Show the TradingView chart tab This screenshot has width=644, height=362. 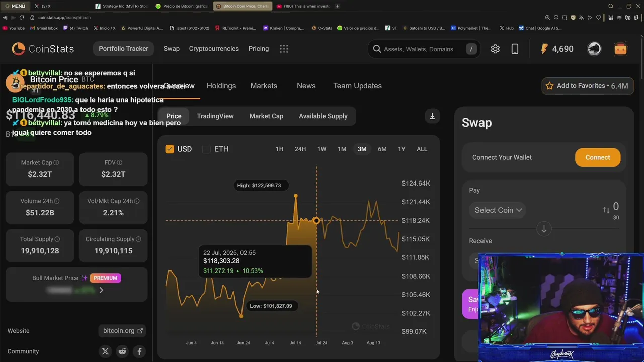(x=215, y=116)
